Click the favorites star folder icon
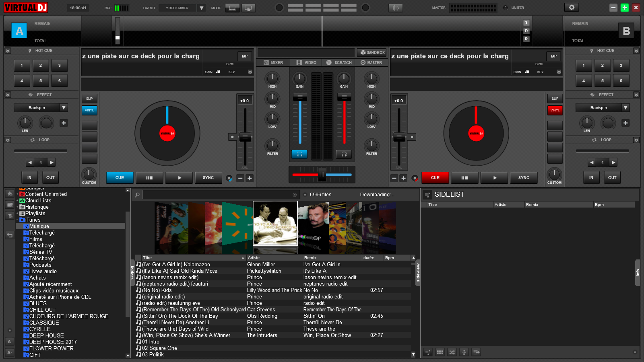Image resolution: width=644 pixels, height=362 pixels. tap(10, 193)
